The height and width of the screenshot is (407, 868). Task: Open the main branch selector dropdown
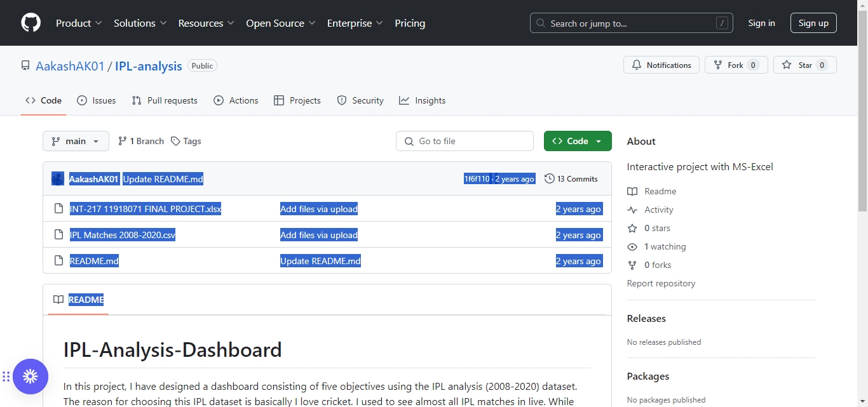[x=76, y=141]
